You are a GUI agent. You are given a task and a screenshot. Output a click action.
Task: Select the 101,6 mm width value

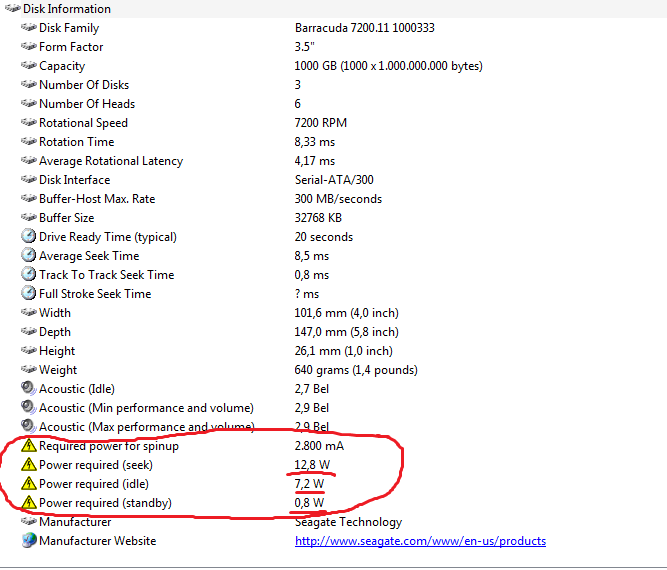point(347,313)
